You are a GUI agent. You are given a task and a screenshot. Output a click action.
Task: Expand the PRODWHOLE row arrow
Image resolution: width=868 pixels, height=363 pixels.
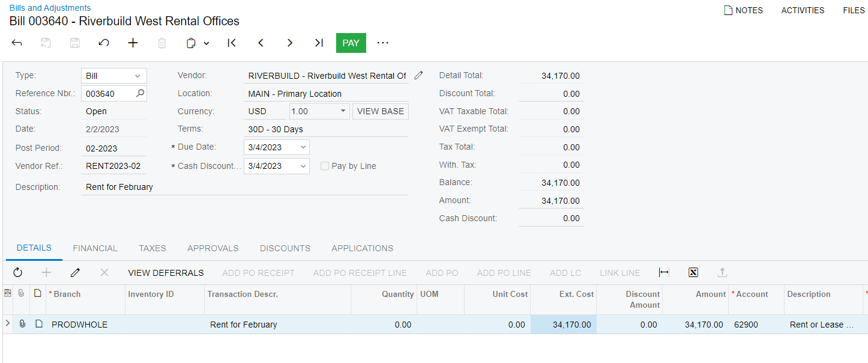(x=7, y=324)
